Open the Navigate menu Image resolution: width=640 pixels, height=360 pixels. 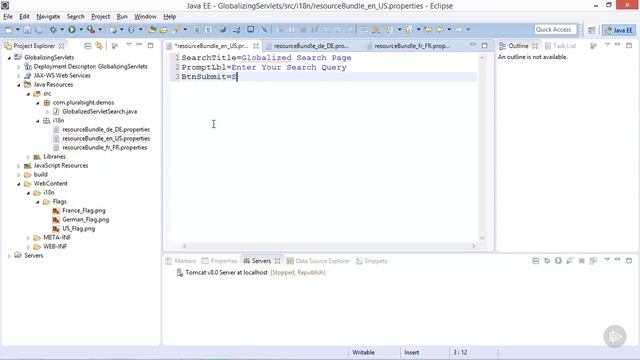[x=48, y=16]
